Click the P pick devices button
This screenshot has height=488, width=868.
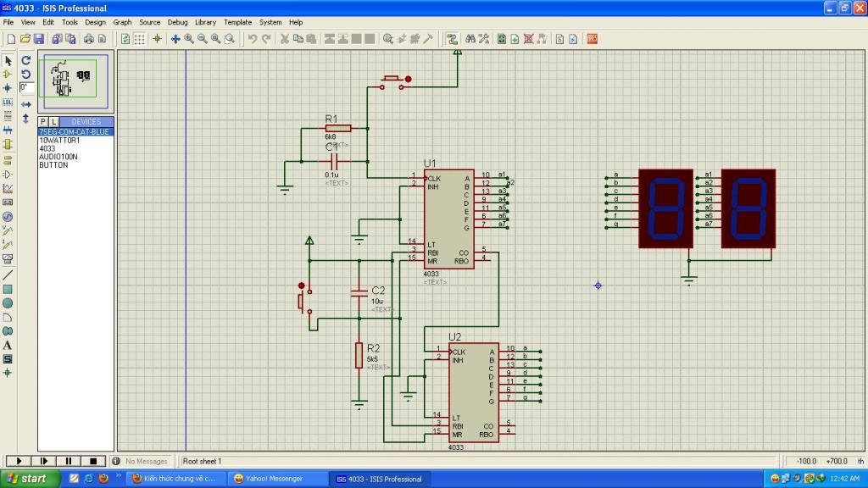click(43, 122)
